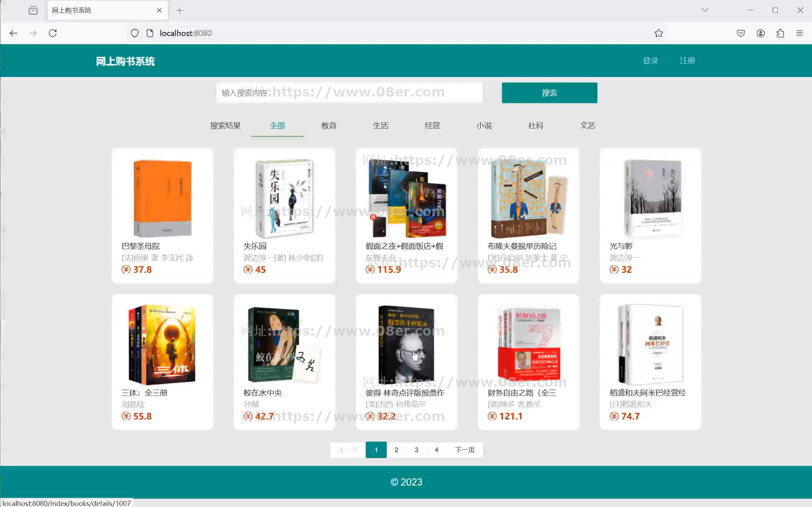This screenshot has width=812, height=507.
Task: Open the 失乐园 book cover
Action: tap(284, 198)
